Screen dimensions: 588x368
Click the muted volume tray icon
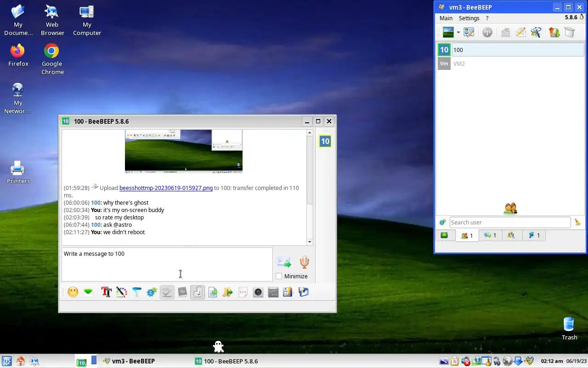click(x=466, y=361)
